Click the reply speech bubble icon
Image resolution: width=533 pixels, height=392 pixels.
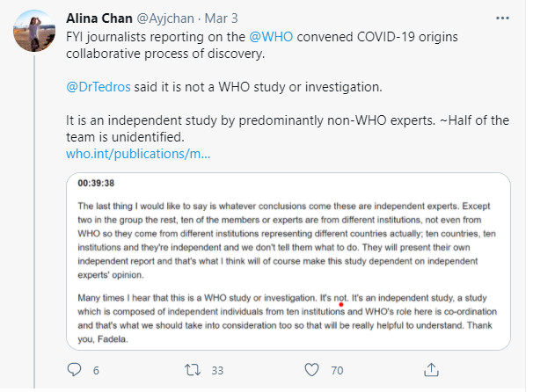pos(74,368)
